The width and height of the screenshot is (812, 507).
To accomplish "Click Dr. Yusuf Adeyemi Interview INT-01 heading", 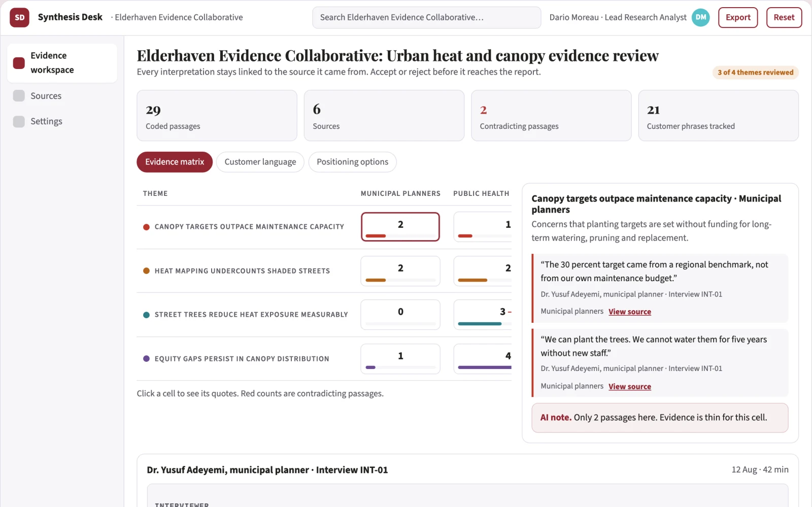I will [267, 470].
